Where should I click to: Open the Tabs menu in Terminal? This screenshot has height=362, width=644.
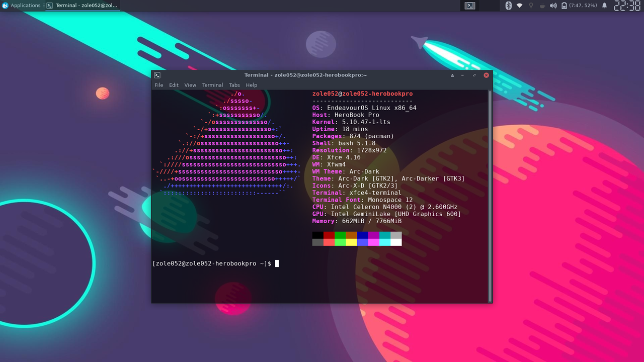click(x=234, y=85)
